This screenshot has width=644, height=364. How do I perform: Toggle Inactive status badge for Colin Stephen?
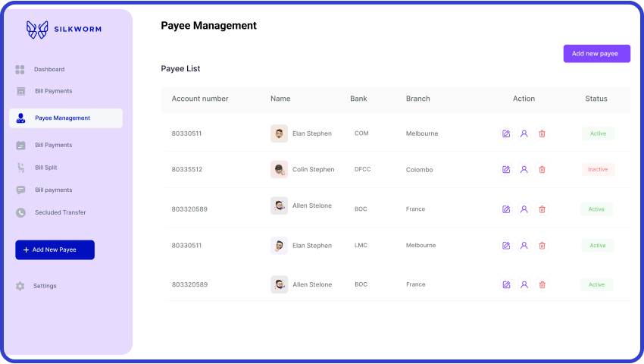[598, 170]
